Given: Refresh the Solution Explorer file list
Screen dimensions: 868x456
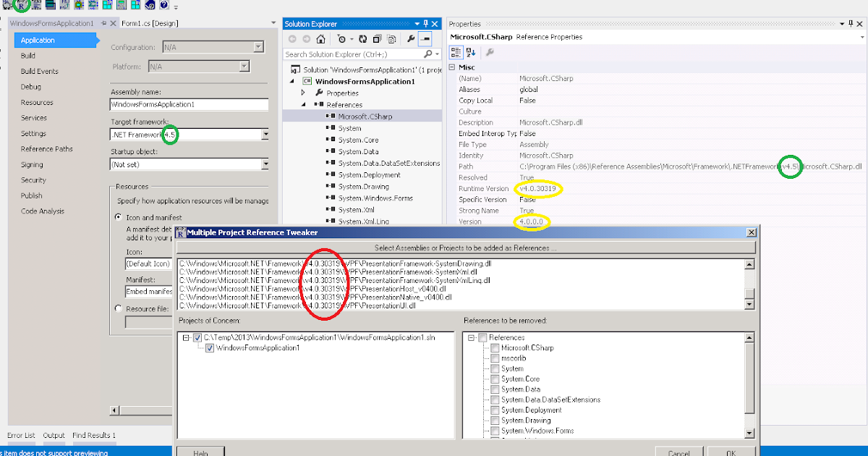Looking at the screenshot, I should [362, 38].
